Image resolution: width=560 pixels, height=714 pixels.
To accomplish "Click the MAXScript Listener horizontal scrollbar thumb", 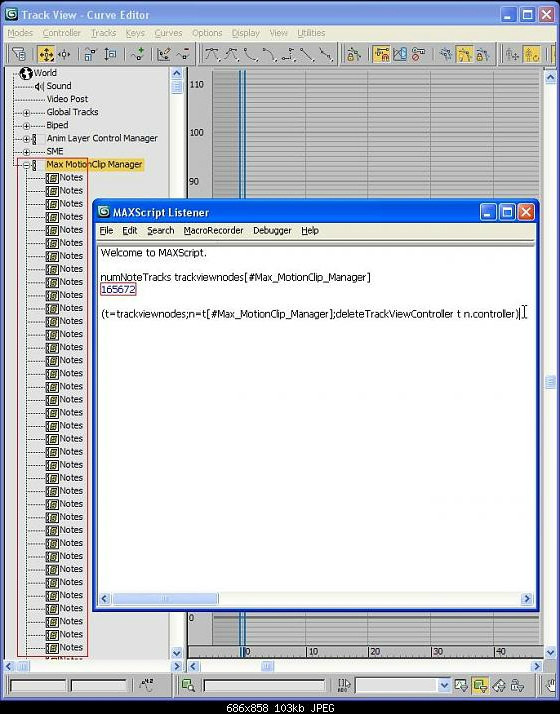I will point(165,598).
